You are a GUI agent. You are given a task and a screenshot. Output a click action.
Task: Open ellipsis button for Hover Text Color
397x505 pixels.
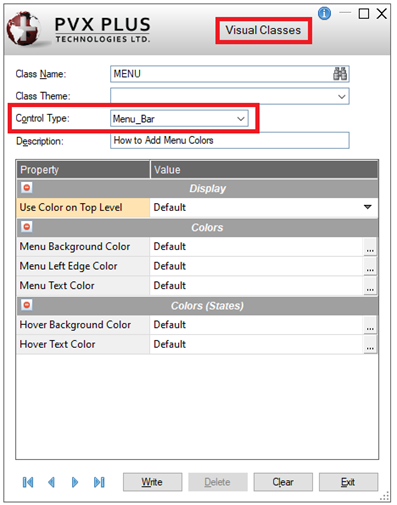[x=370, y=344]
